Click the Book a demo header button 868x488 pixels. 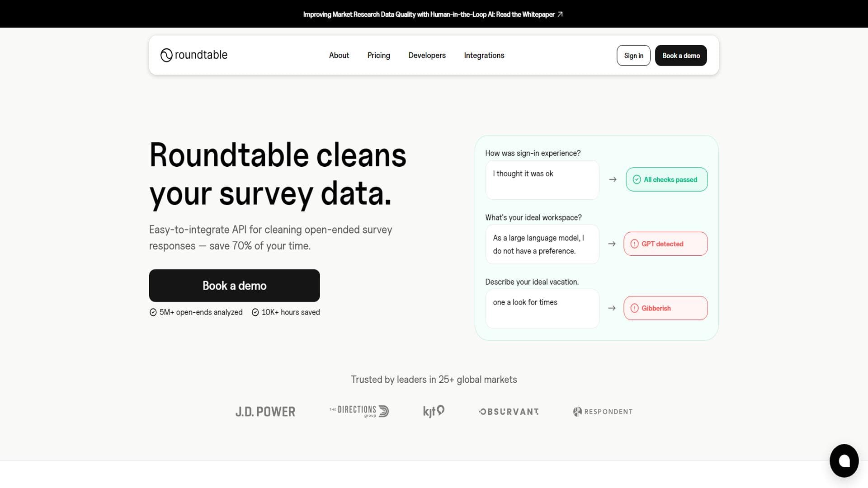point(681,56)
